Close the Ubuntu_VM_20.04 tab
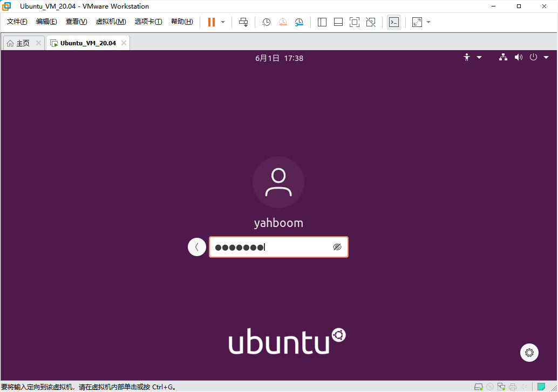The image size is (558, 392). click(x=124, y=43)
